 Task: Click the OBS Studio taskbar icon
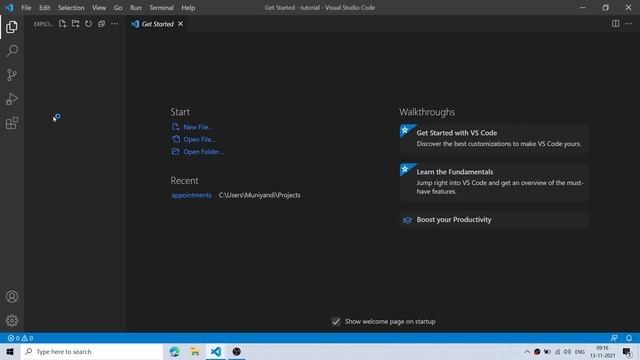[236, 351]
